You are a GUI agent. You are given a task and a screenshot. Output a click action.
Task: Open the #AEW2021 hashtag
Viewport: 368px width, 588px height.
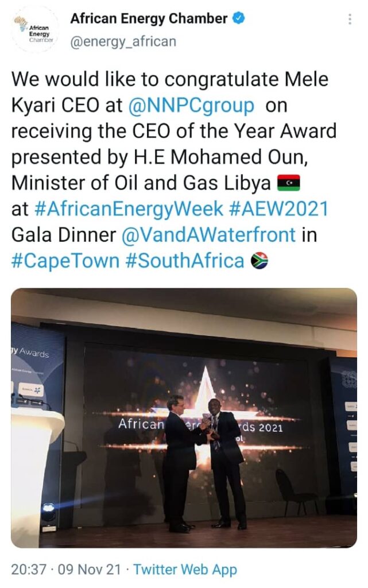(278, 210)
